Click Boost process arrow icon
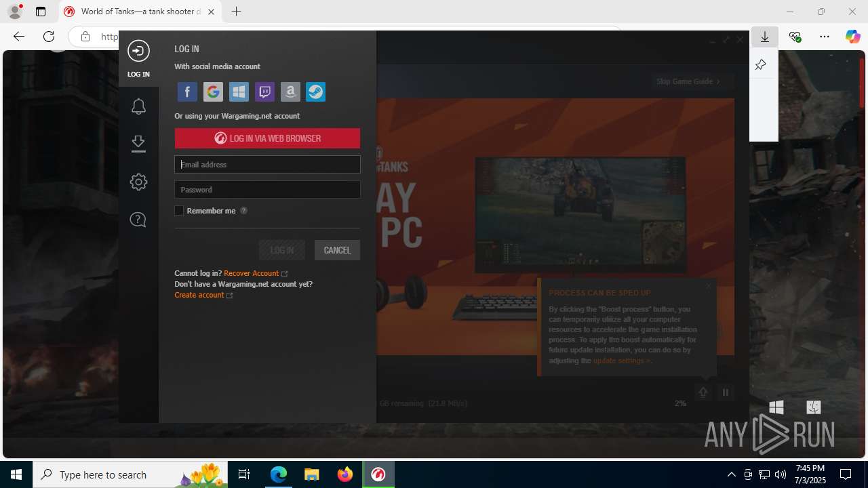 click(x=703, y=392)
